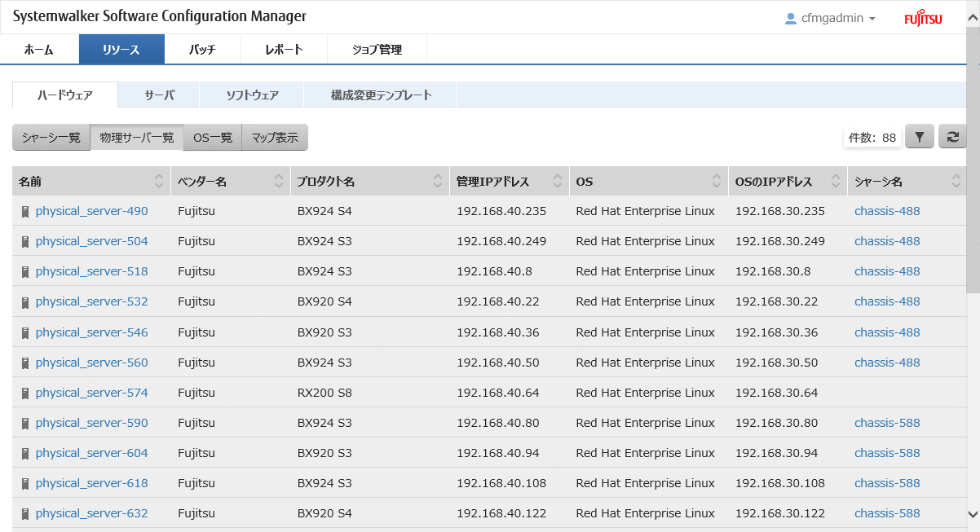
Task: Open physical_server-532 link
Action: click(x=91, y=301)
